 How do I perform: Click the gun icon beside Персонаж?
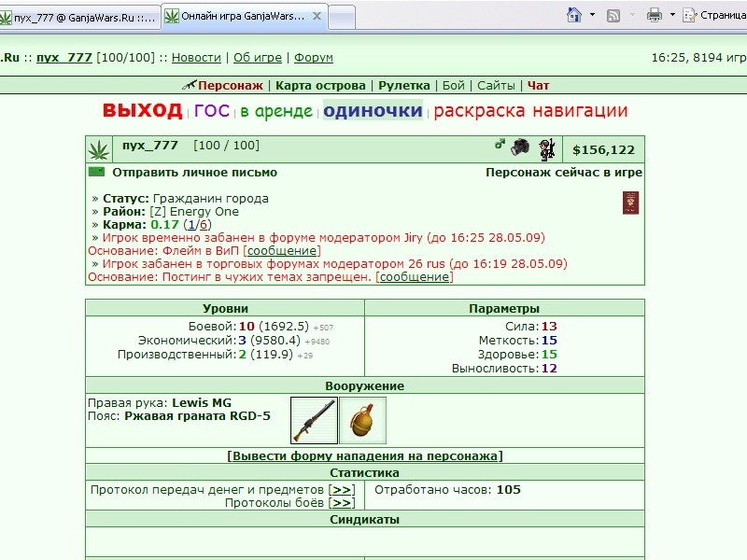pos(190,85)
